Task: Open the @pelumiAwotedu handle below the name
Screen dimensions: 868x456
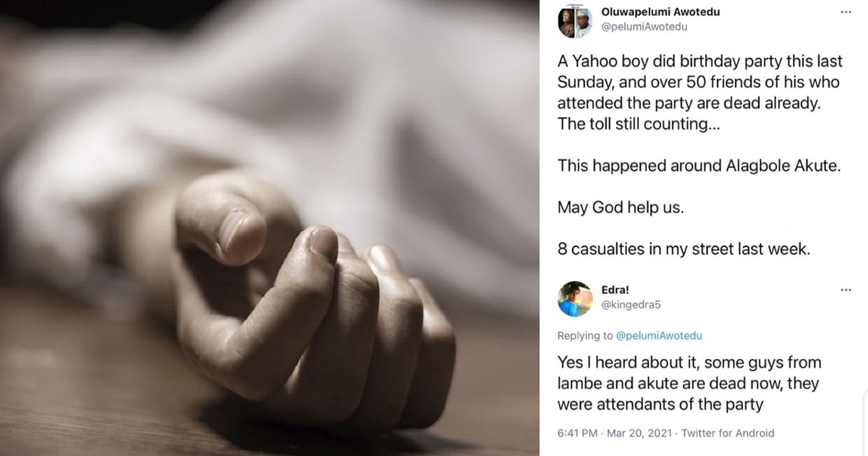Action: [644, 27]
